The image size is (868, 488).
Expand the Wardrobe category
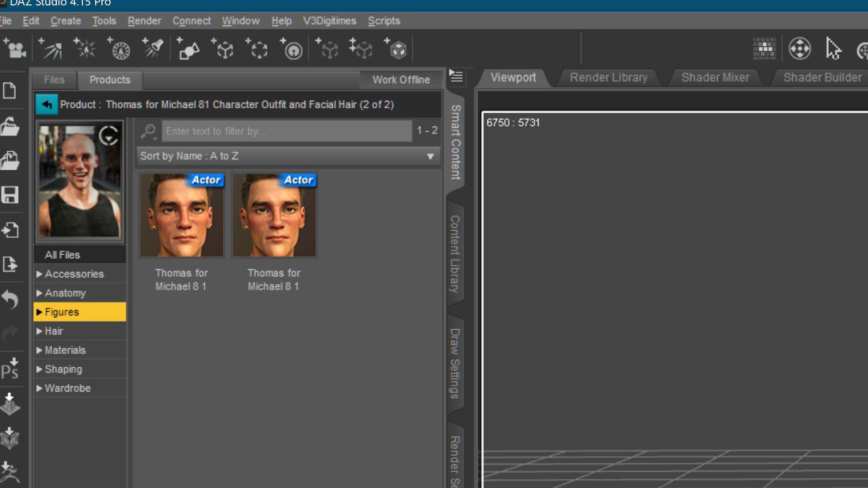click(x=39, y=388)
